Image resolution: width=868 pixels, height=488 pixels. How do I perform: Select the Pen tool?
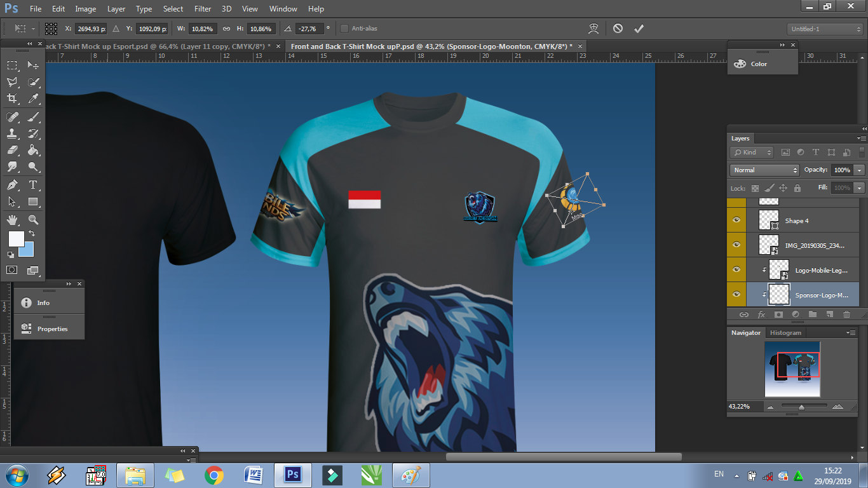click(x=12, y=185)
